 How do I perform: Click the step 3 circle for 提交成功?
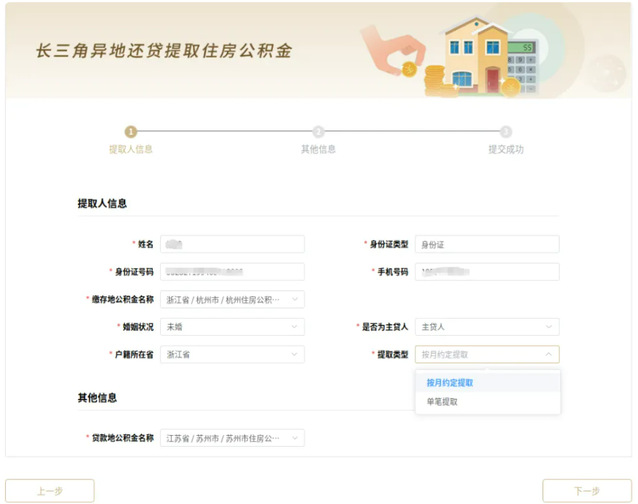point(506,131)
